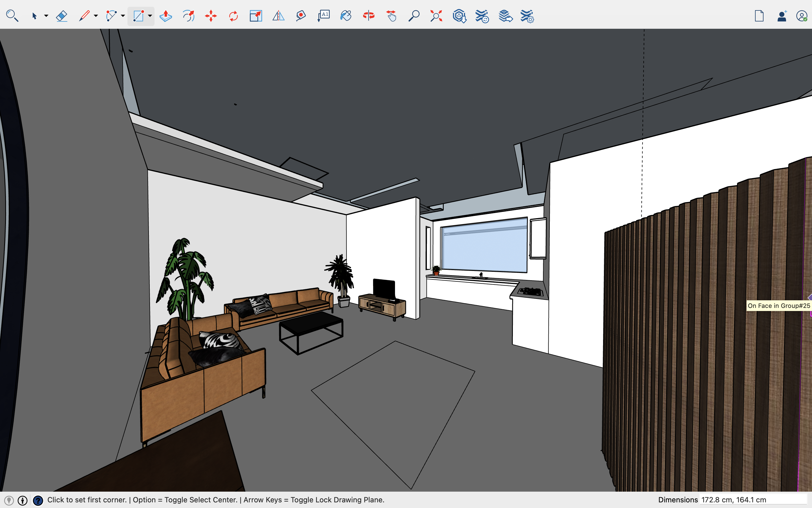Viewport: 812px width, 508px height.
Task: Select the Paint Bucket tool
Action: pos(346,16)
